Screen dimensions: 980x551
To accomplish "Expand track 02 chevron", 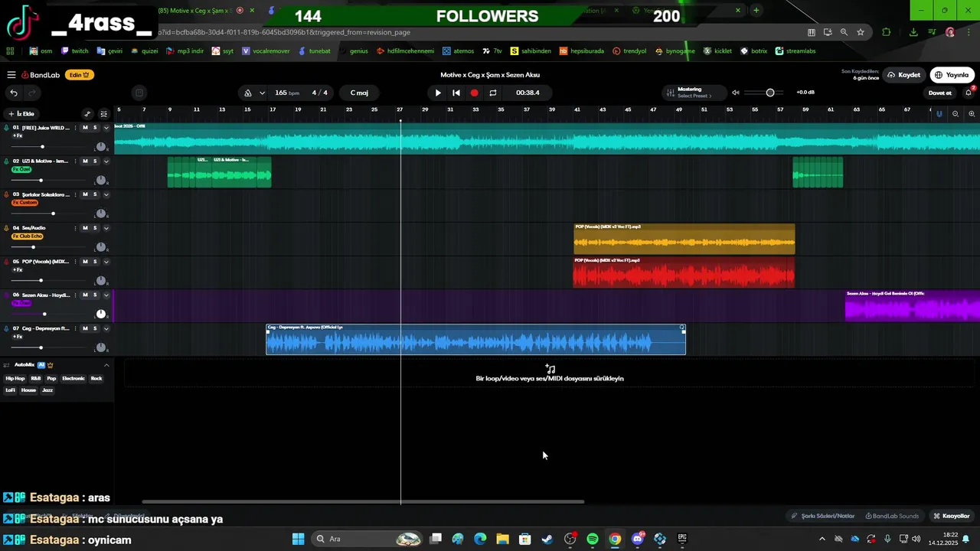I will point(106,161).
